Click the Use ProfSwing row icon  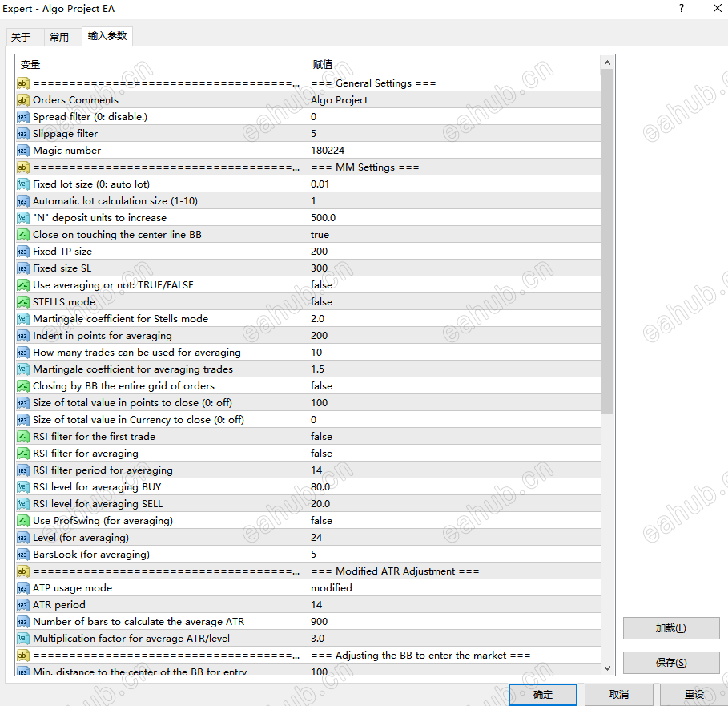click(x=22, y=521)
